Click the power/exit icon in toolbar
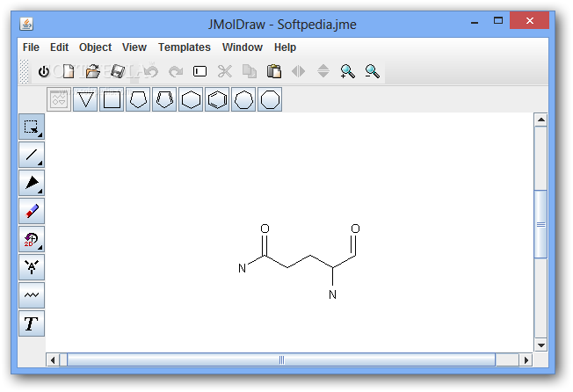This screenshot has width=573, height=392. click(44, 71)
